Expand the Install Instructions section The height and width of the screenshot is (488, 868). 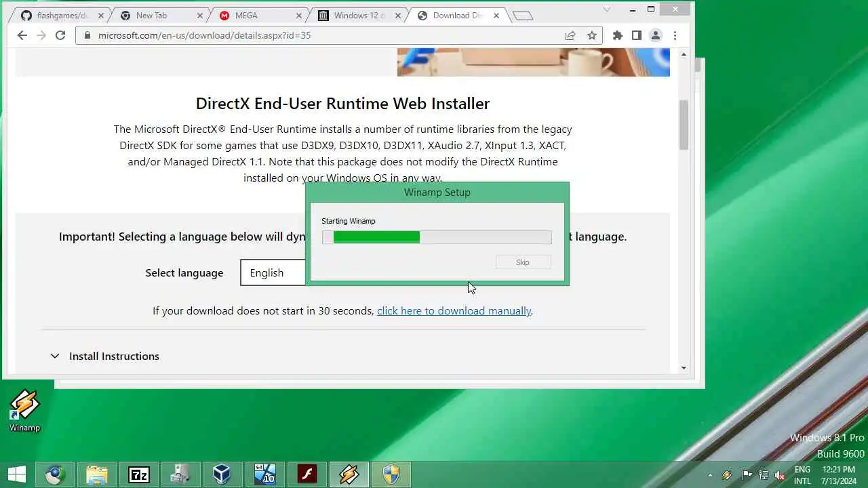click(105, 356)
